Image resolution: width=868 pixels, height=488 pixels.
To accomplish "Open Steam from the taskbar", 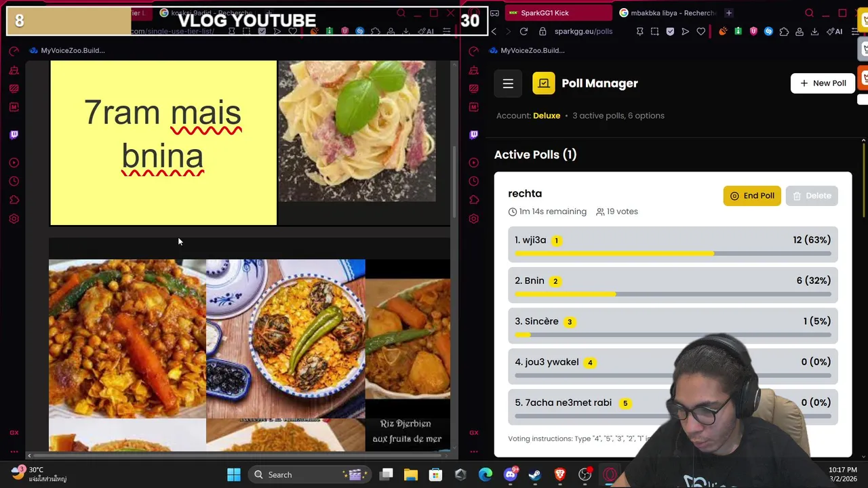I will pos(535,474).
